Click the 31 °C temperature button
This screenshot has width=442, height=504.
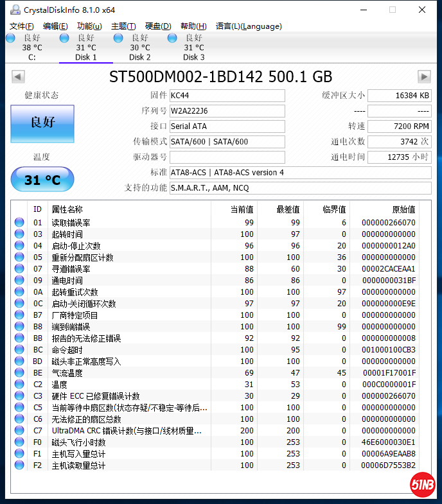click(42, 180)
